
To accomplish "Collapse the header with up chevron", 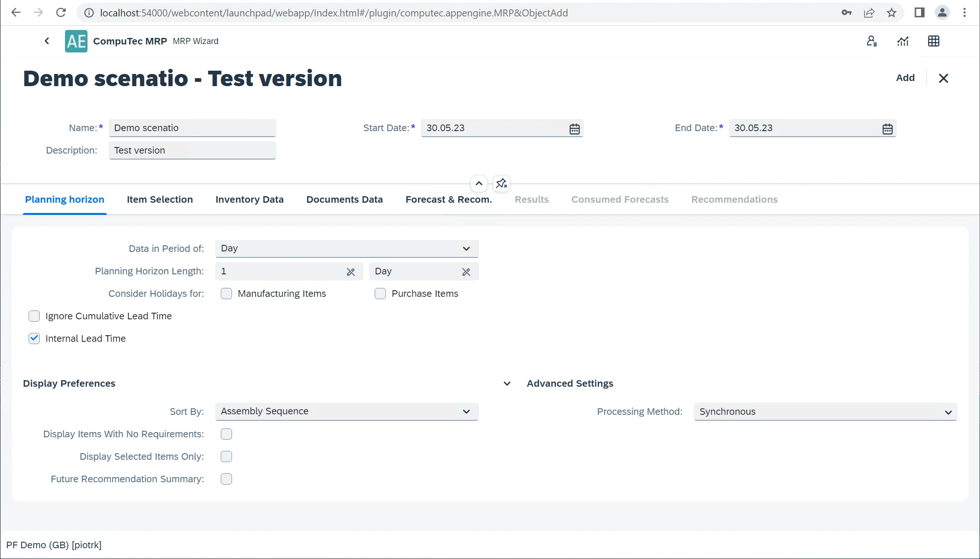I will click(479, 184).
